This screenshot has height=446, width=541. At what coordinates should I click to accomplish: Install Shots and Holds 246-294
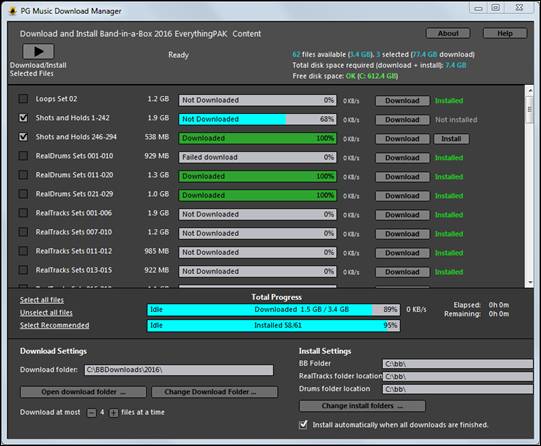(451, 139)
